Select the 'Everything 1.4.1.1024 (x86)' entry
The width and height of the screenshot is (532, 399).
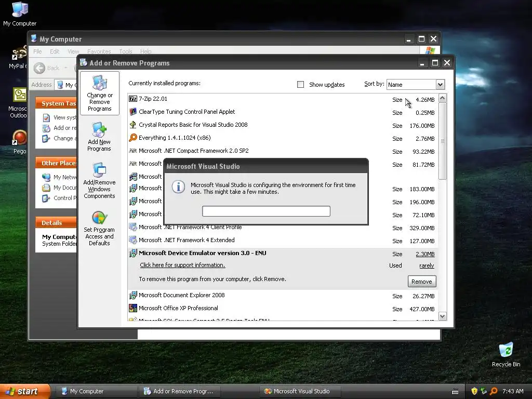pyautogui.click(x=175, y=137)
